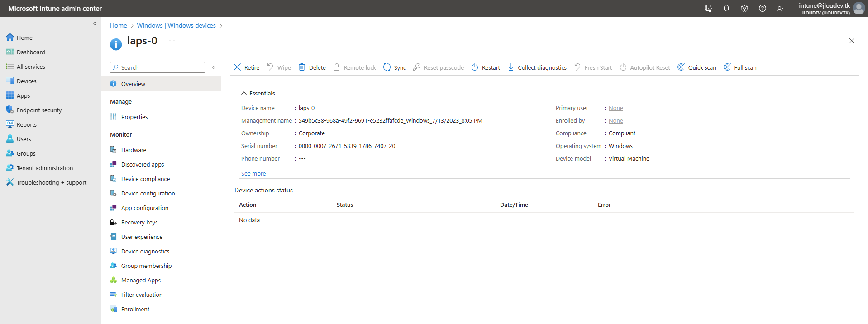Expand See more essentials details

(x=253, y=173)
